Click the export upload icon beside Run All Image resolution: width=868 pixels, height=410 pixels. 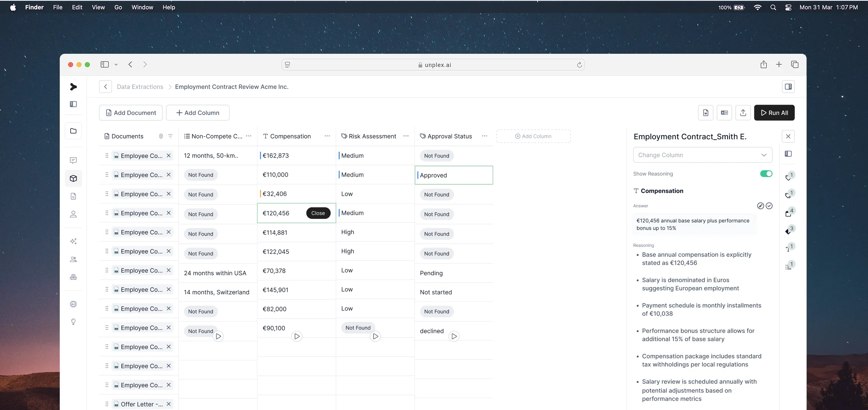tap(743, 113)
